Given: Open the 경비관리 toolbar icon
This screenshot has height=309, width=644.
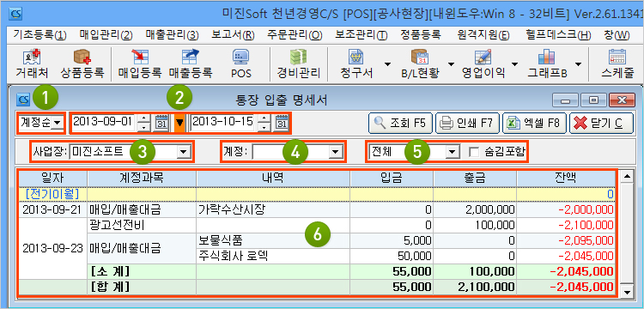Looking at the screenshot, I should pyautogui.click(x=298, y=64).
